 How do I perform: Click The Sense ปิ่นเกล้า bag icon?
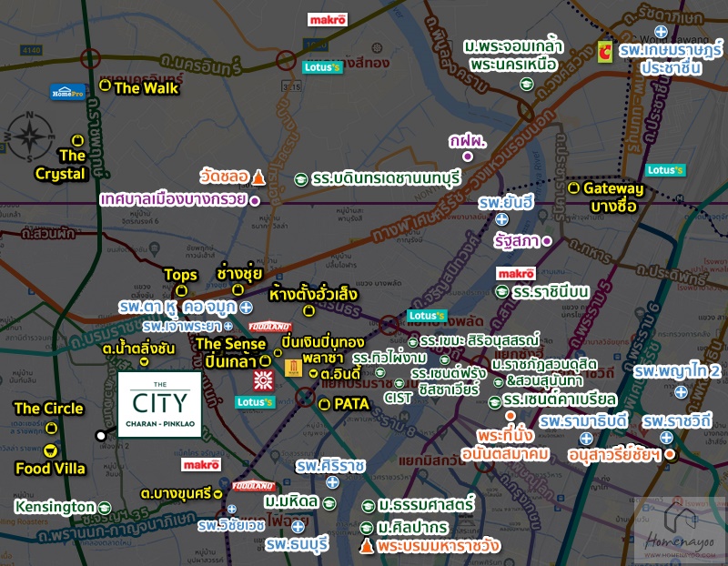(x=265, y=360)
